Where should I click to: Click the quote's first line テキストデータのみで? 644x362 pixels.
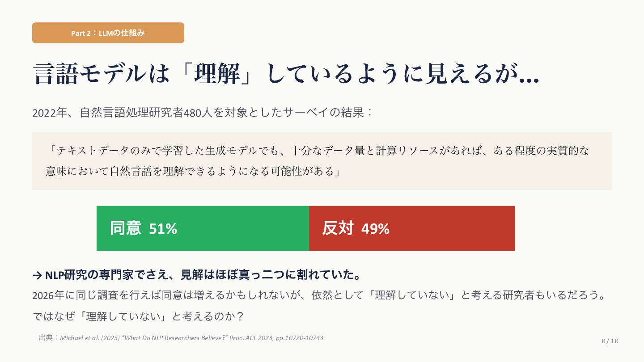(318, 151)
